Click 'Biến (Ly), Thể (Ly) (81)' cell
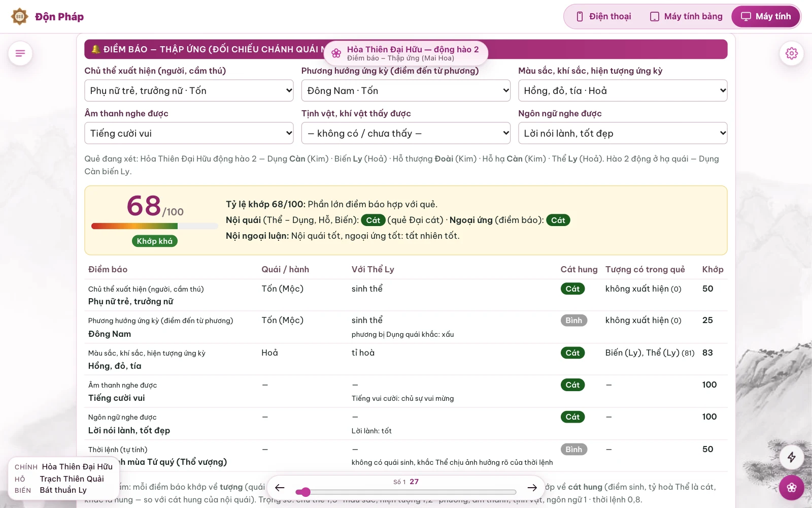This screenshot has width=812, height=508. tap(650, 353)
